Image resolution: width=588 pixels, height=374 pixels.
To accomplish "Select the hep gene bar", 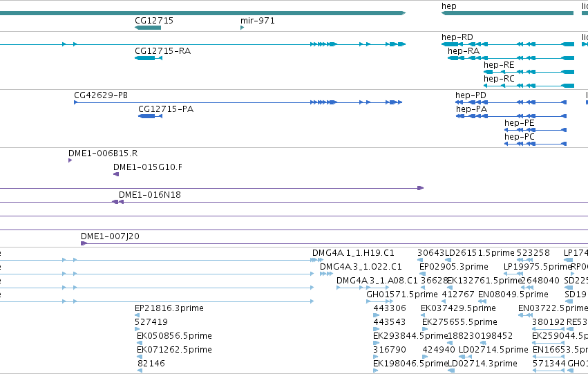I will 507,13.
